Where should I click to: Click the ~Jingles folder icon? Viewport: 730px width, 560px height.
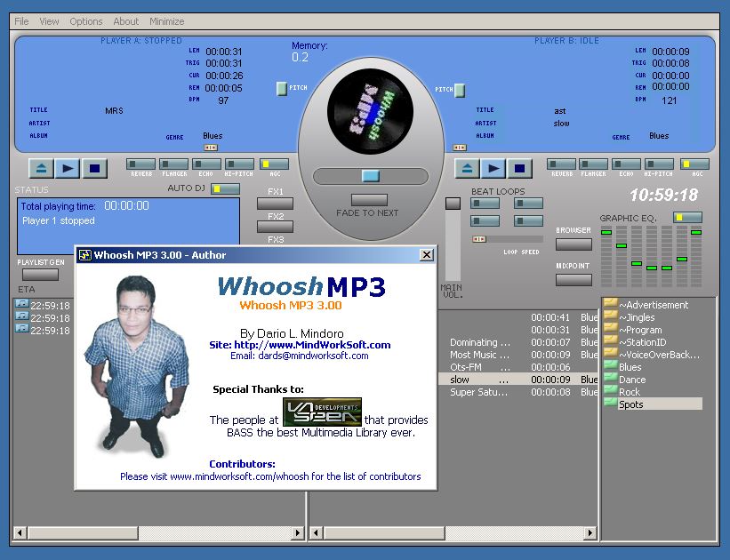[610, 316]
